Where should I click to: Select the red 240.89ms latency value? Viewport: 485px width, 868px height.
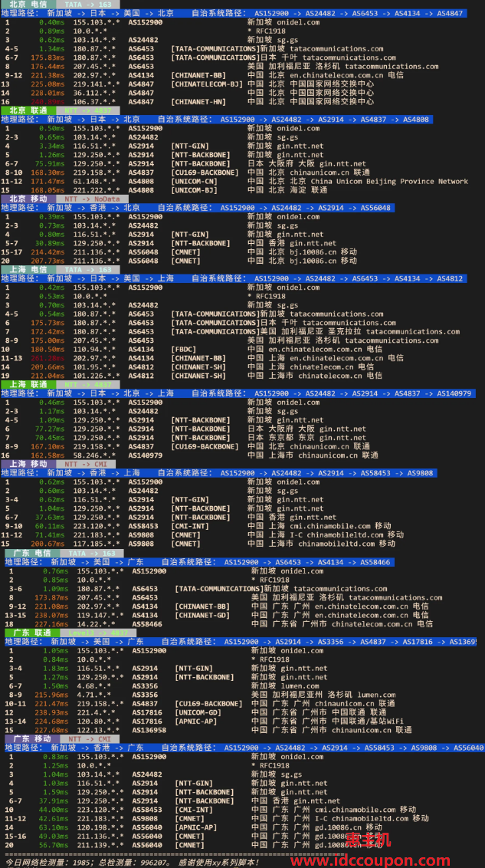[48, 102]
